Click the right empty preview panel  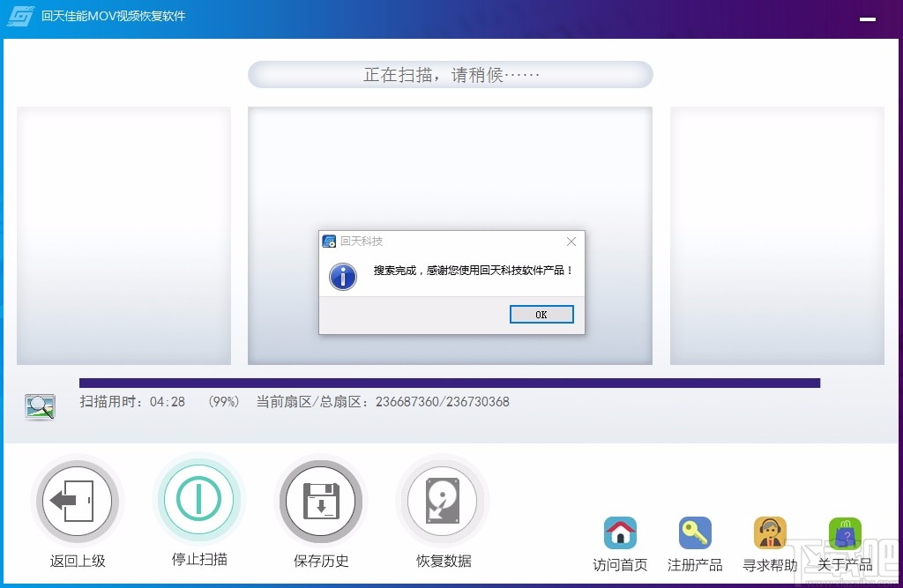(777, 235)
